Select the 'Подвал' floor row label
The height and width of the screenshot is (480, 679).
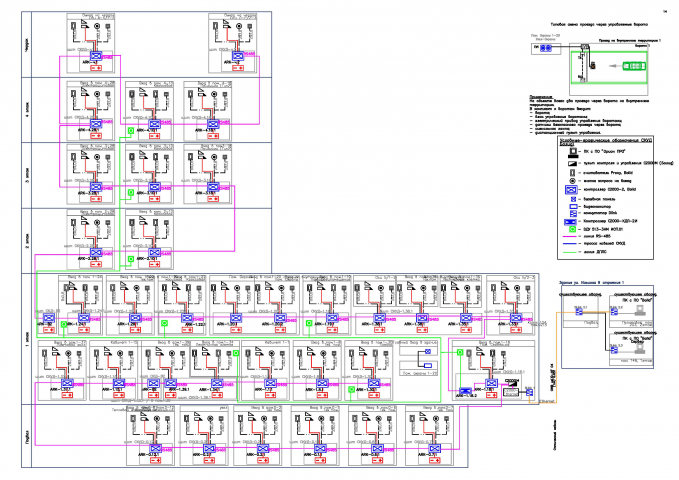pos(27,436)
